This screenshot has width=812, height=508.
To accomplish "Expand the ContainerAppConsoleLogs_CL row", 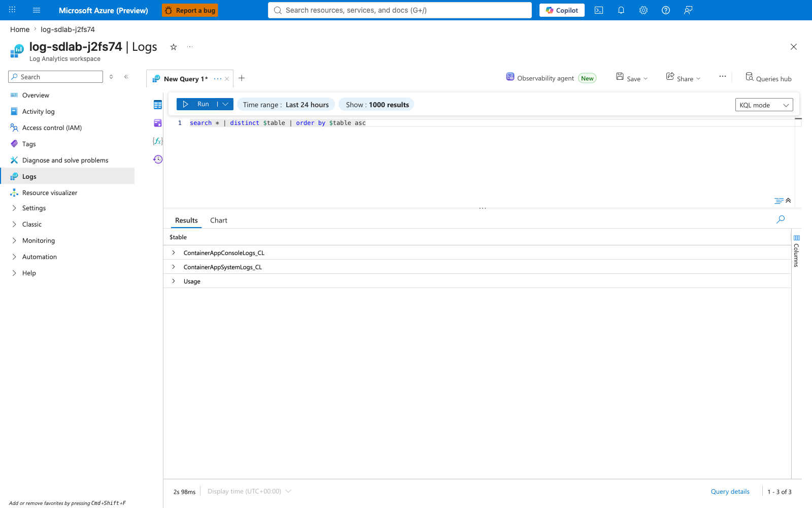I will (x=174, y=252).
